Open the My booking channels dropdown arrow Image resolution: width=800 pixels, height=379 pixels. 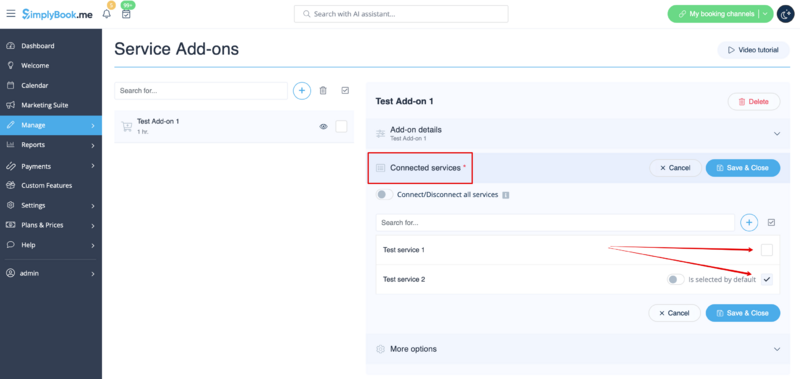(x=765, y=14)
